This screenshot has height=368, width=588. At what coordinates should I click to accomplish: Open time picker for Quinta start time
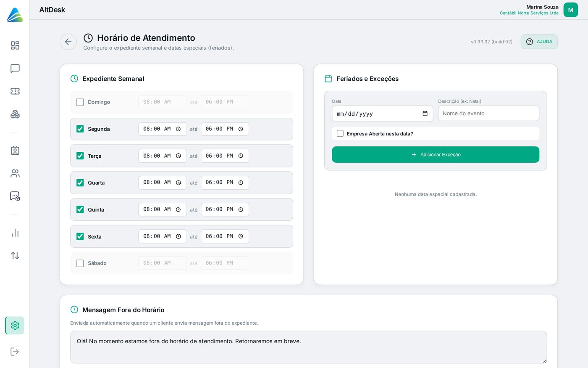coord(178,209)
